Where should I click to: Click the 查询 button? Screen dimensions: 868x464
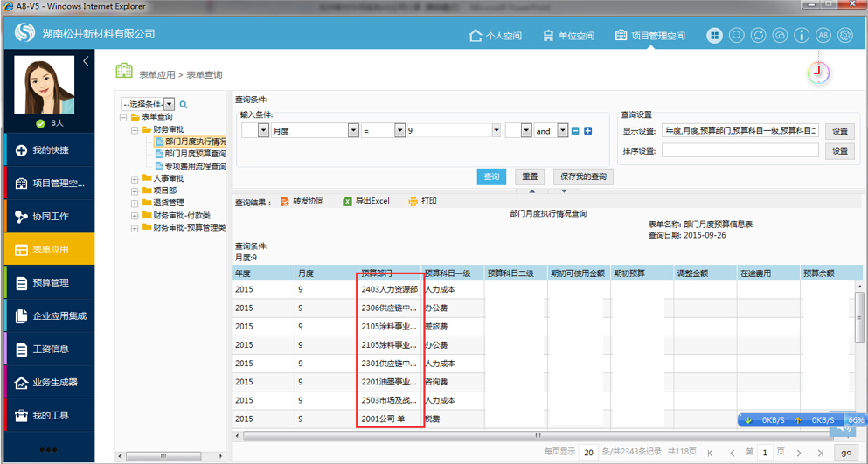[491, 177]
